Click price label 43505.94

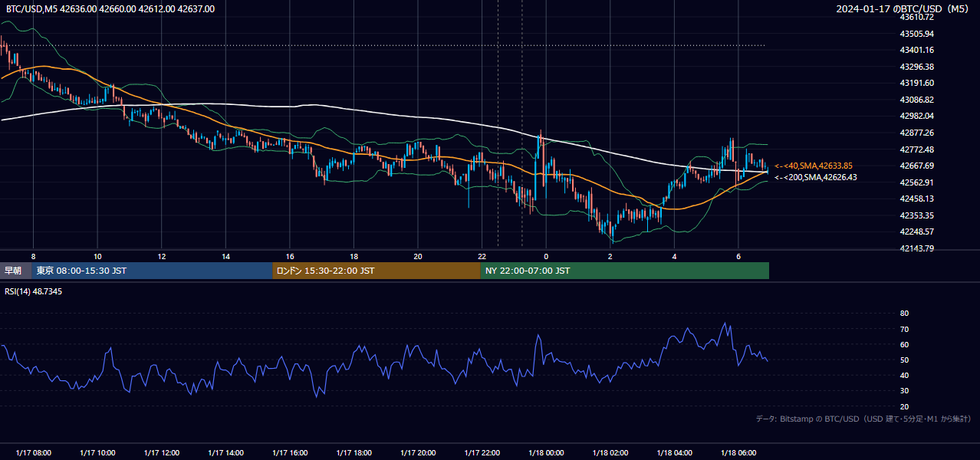917,34
